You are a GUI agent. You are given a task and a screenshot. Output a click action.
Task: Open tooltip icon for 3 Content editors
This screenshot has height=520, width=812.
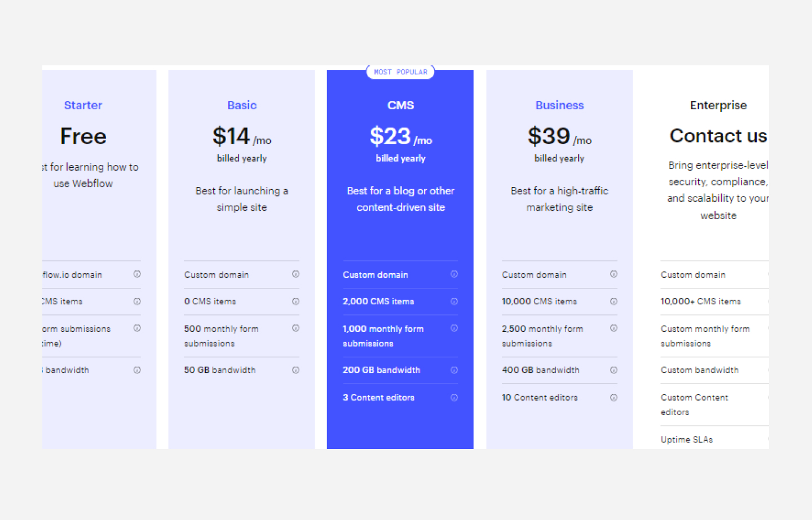coord(454,397)
